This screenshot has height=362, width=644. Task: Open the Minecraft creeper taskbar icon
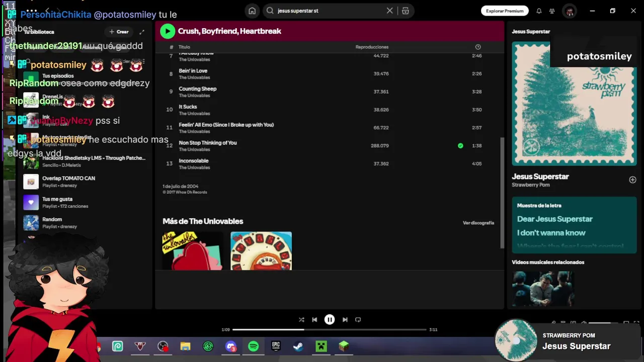321,346
